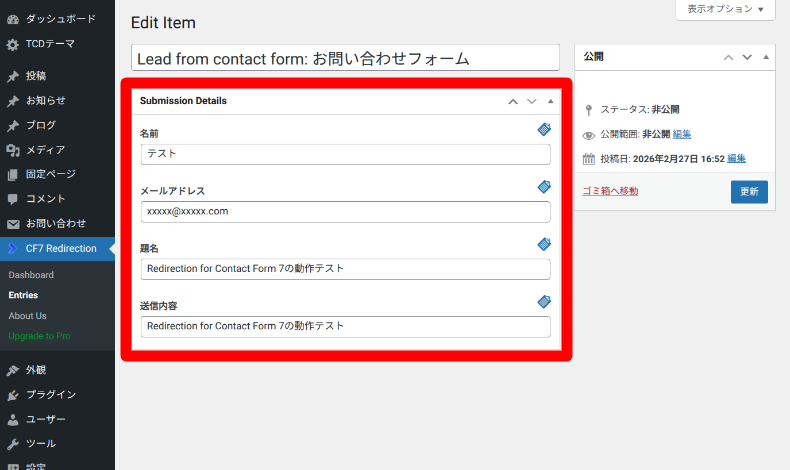Click the pages icon beside 固定ページ
790x470 pixels.
(13, 175)
